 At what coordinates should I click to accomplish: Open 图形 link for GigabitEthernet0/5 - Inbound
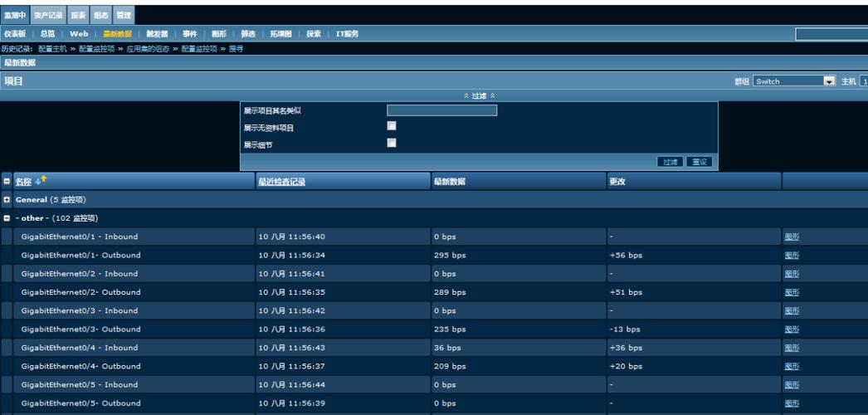click(x=792, y=385)
